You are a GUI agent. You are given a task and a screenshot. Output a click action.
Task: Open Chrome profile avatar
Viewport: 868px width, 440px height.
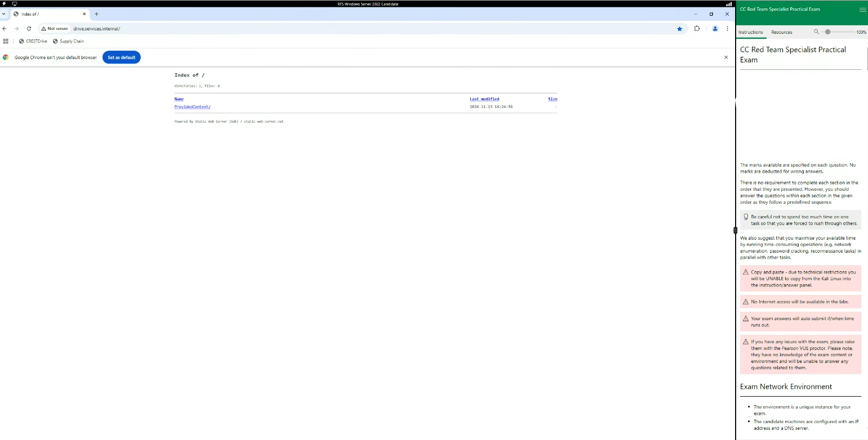coord(715,29)
